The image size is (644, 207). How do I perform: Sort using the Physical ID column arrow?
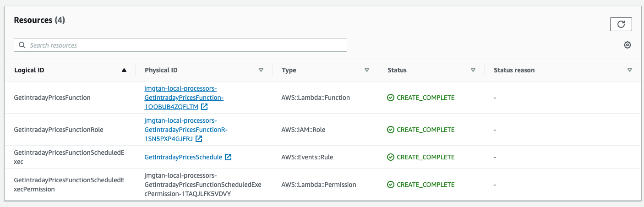[261, 70]
